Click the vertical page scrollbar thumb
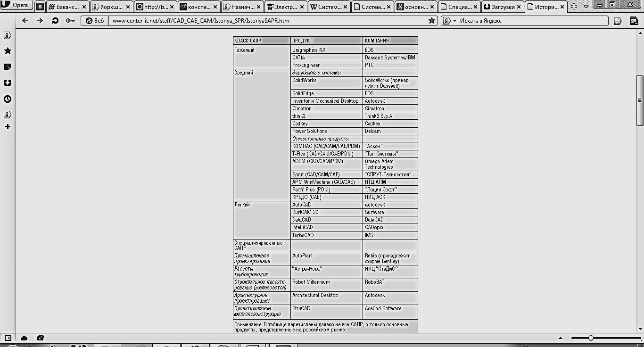The width and height of the screenshot is (644, 347). tap(640, 100)
